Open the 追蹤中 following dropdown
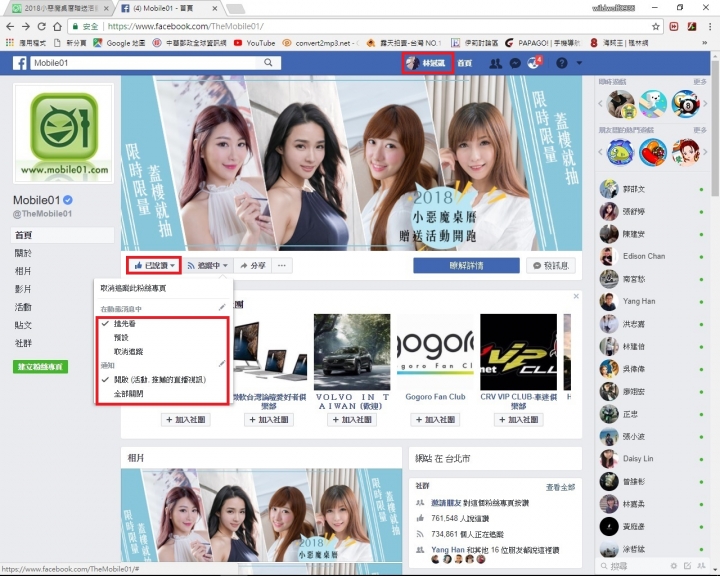 point(207,265)
